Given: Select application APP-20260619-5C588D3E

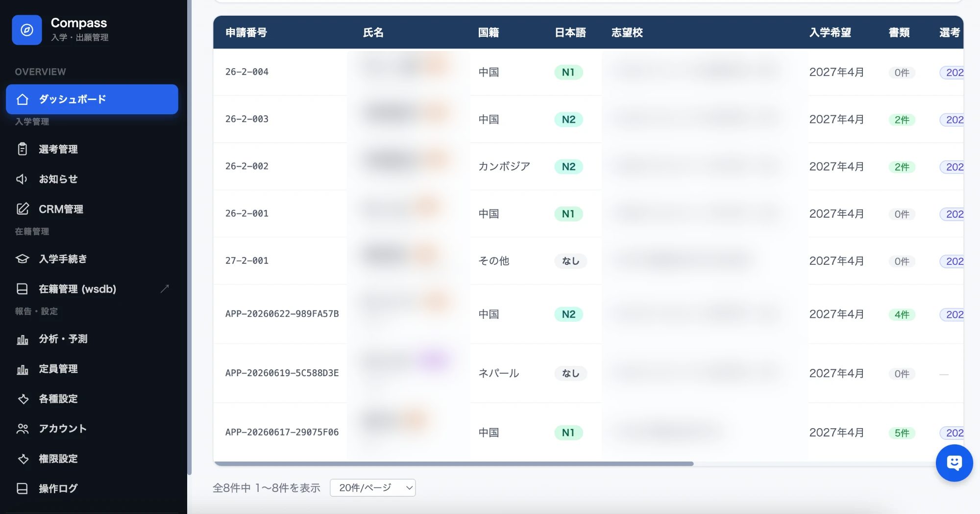Looking at the screenshot, I should [x=282, y=373].
